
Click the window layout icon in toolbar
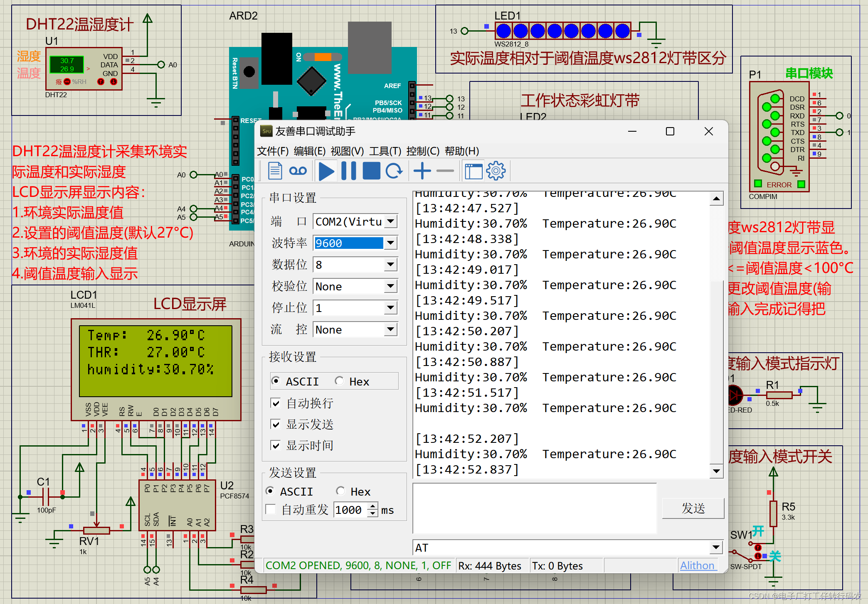click(x=473, y=171)
